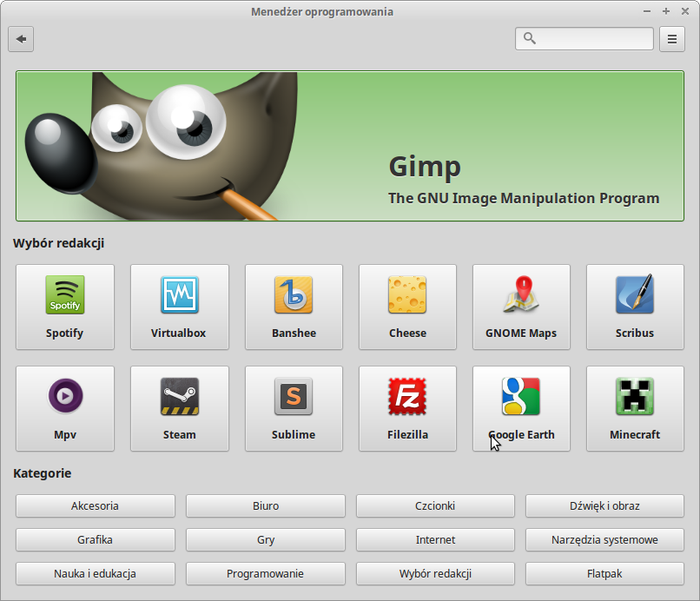Click the magnifier icon in search box
Screen dimensions: 700x601
coord(530,38)
